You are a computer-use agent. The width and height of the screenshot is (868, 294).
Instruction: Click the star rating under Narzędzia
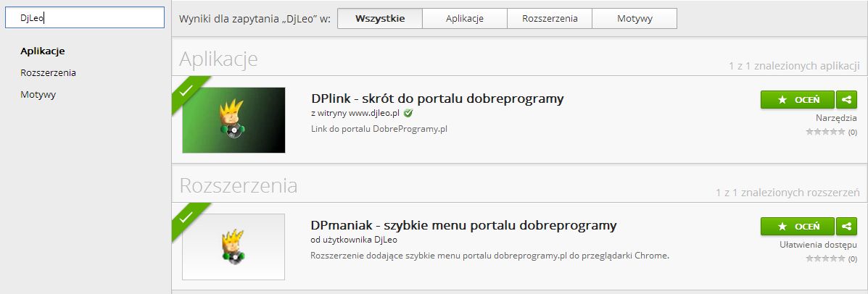click(825, 132)
